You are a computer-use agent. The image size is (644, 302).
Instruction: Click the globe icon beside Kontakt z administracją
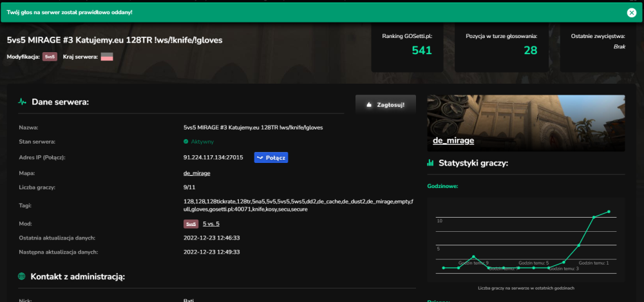[x=22, y=276]
